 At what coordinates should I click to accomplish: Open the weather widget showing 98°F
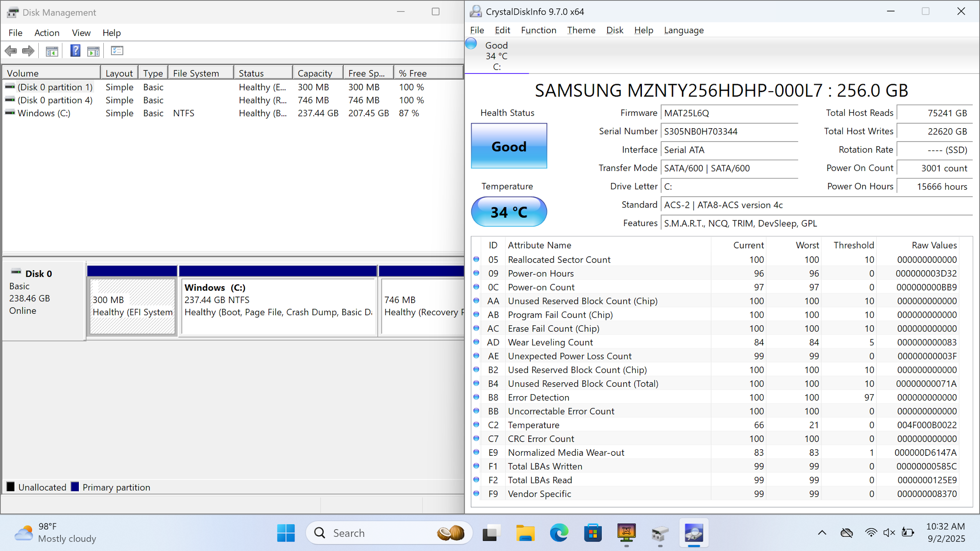click(56, 532)
